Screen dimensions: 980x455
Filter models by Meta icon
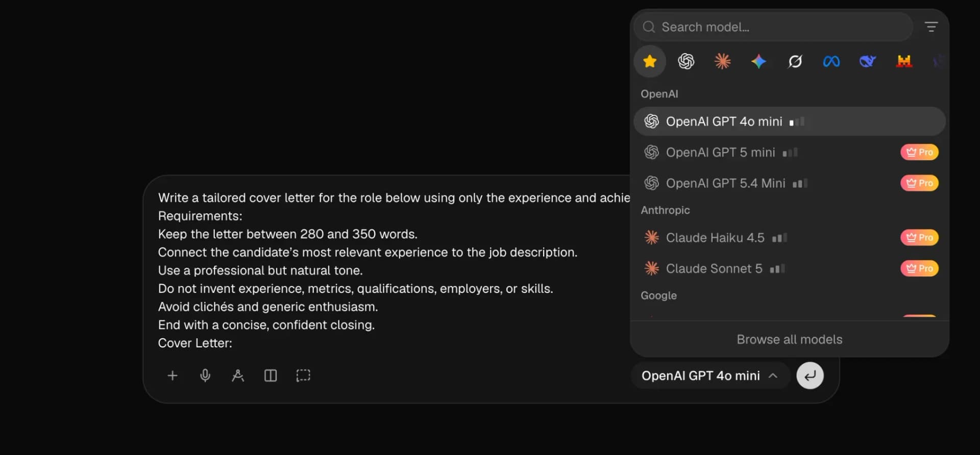click(x=831, y=62)
